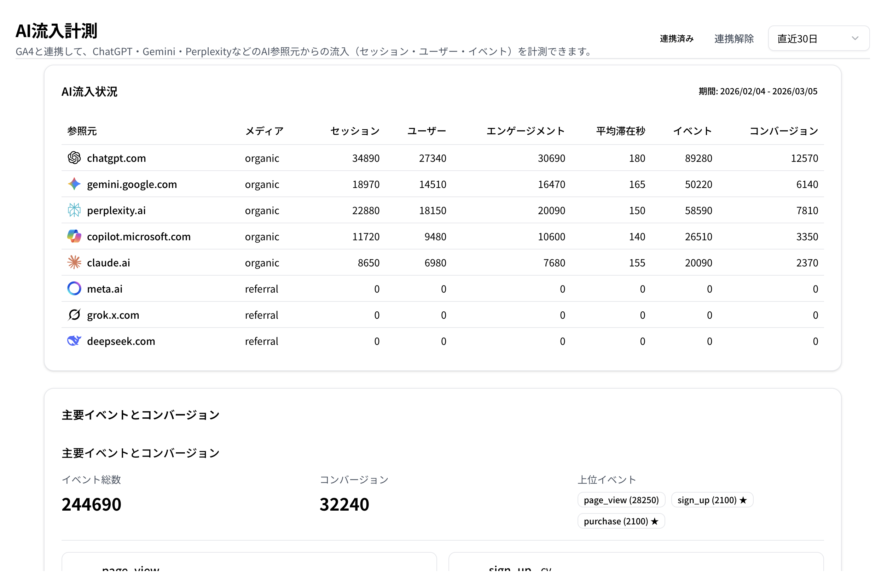
Task: Click the ChatGPT logo icon
Action: point(74,158)
